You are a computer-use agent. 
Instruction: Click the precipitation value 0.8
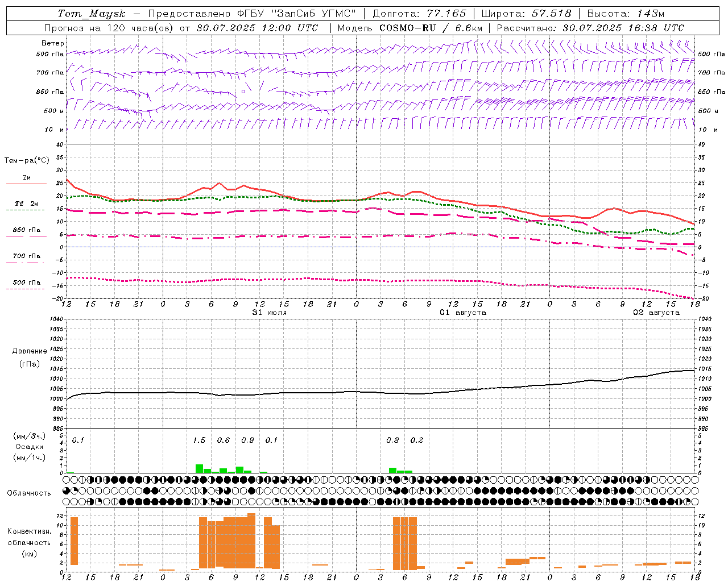392,440
